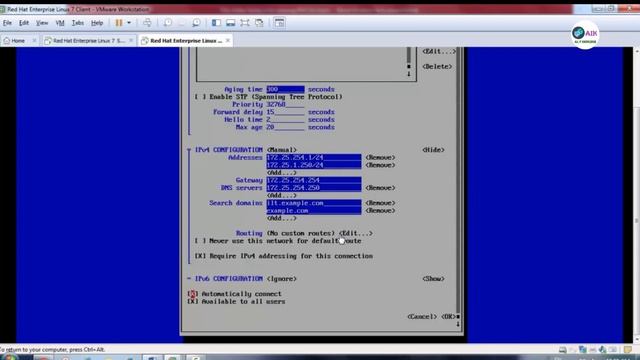Click the display device status icon
This screenshot has height=360, width=640.
613,350
